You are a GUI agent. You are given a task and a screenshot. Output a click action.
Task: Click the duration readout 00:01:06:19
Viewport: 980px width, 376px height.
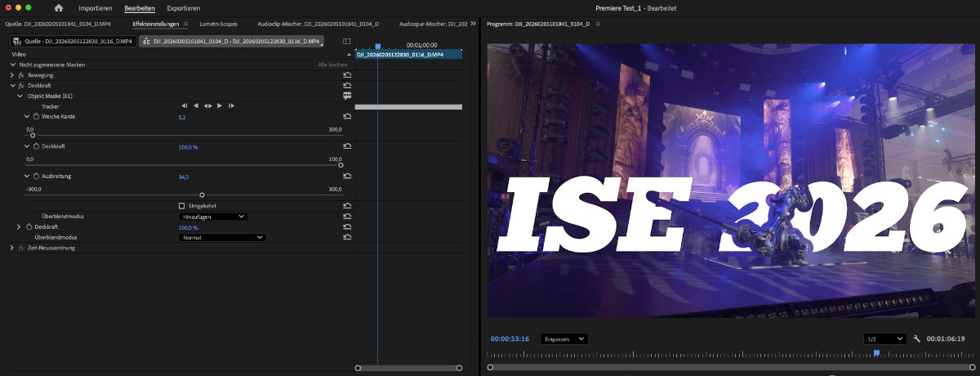tap(946, 338)
